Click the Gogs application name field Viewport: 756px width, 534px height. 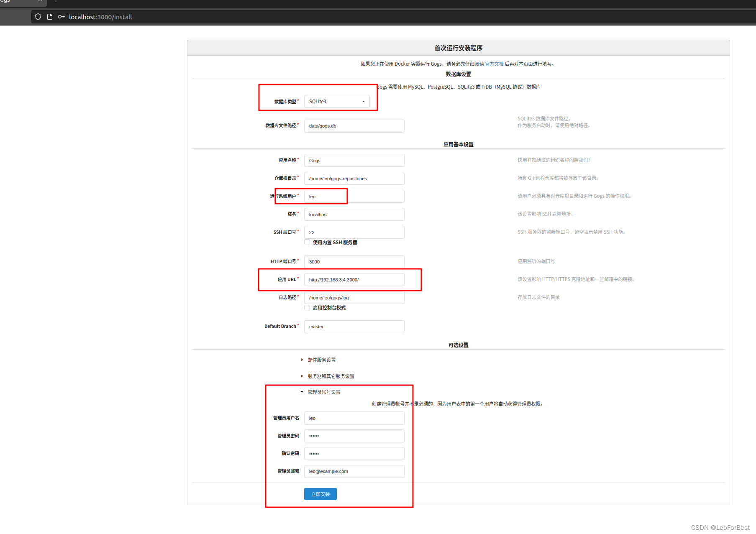point(354,161)
